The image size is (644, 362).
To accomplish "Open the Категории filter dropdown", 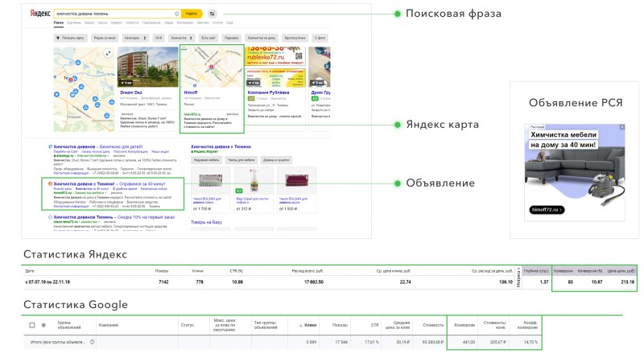I will pyautogui.click(x=135, y=38).
